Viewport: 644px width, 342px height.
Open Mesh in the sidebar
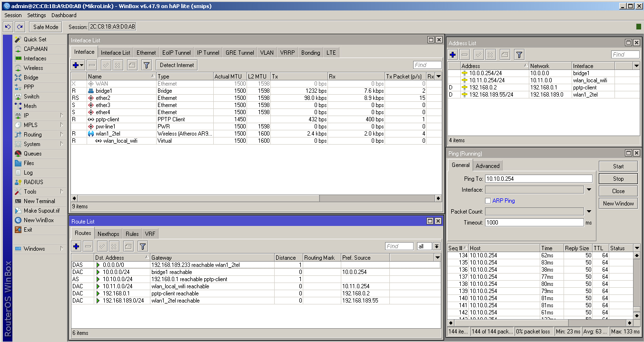(x=30, y=106)
